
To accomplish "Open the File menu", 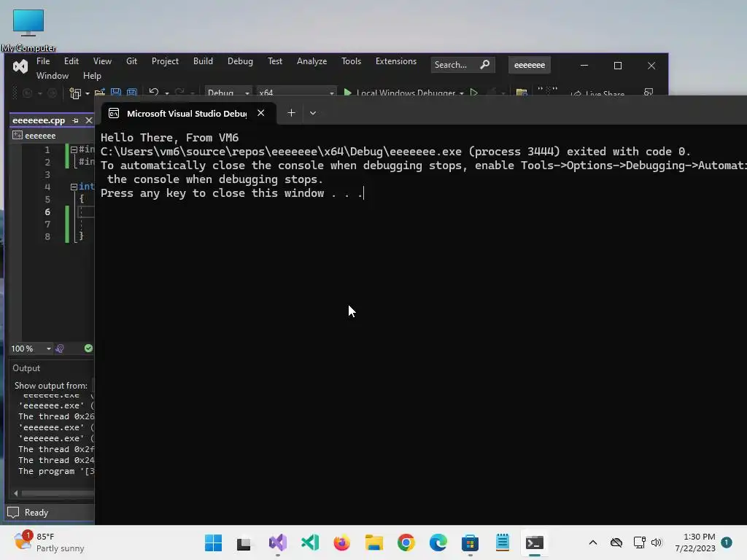I will click(43, 61).
